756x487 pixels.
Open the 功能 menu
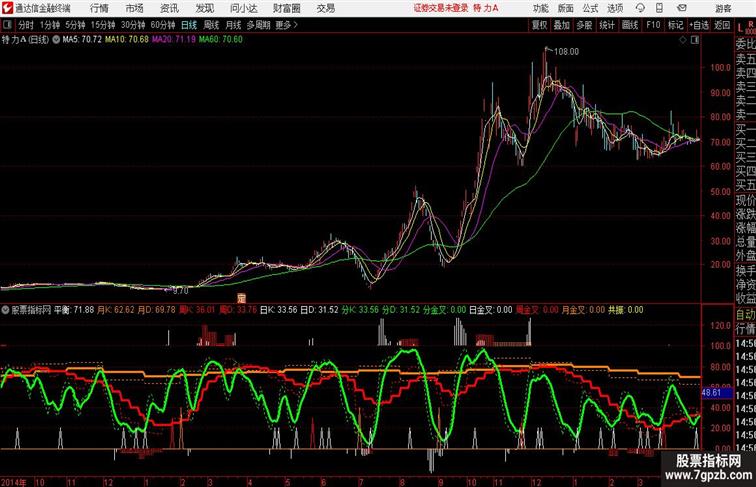[540, 8]
